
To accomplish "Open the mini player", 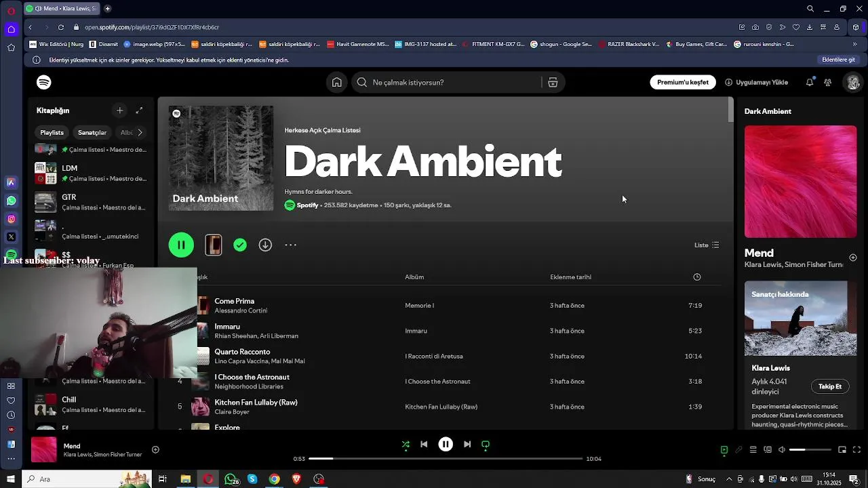I will [842, 449].
